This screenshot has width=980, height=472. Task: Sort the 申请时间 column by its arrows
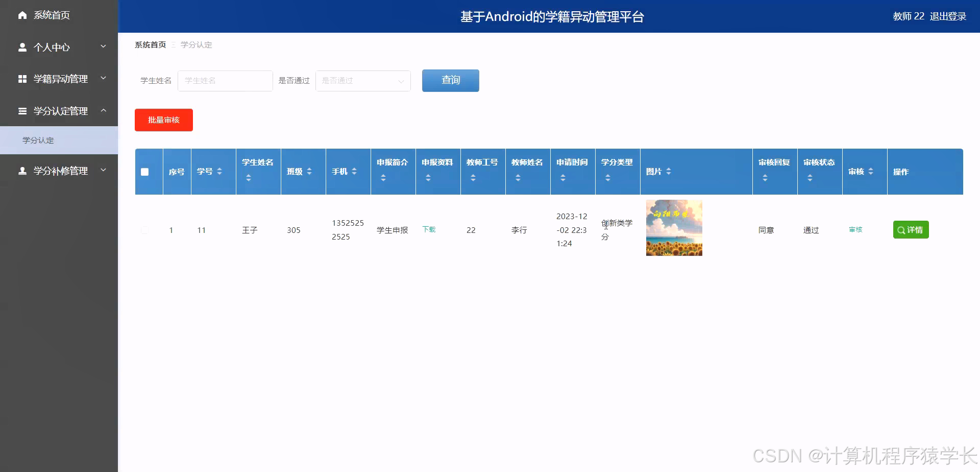[563, 177]
